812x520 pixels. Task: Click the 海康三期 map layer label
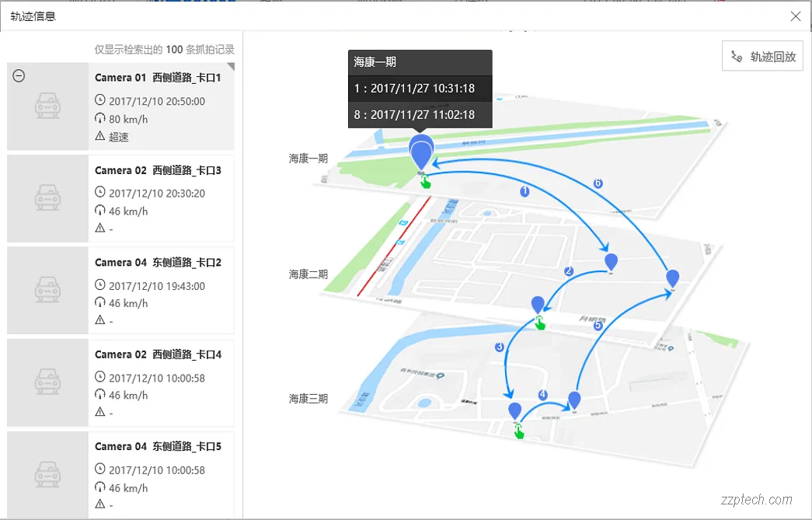308,399
